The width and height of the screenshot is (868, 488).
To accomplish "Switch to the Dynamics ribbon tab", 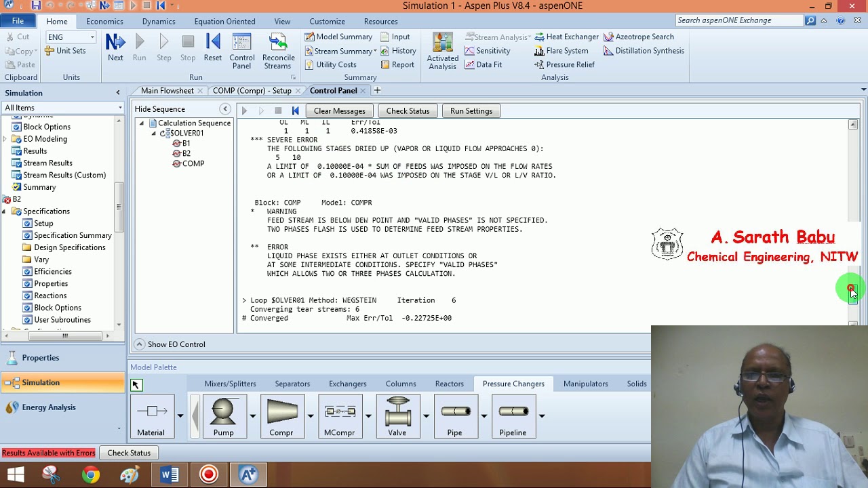I will [159, 22].
